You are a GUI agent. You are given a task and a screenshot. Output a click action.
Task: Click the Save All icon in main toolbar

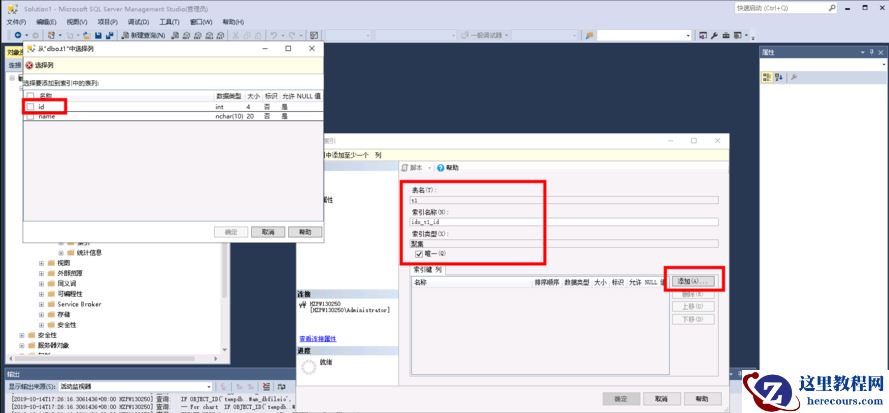pos(109,35)
